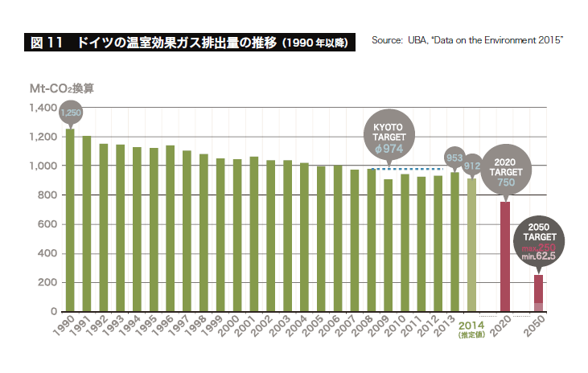The width and height of the screenshot is (588, 373).
Task: Click the 1,400 y-axis tick label
Action: click(x=40, y=109)
